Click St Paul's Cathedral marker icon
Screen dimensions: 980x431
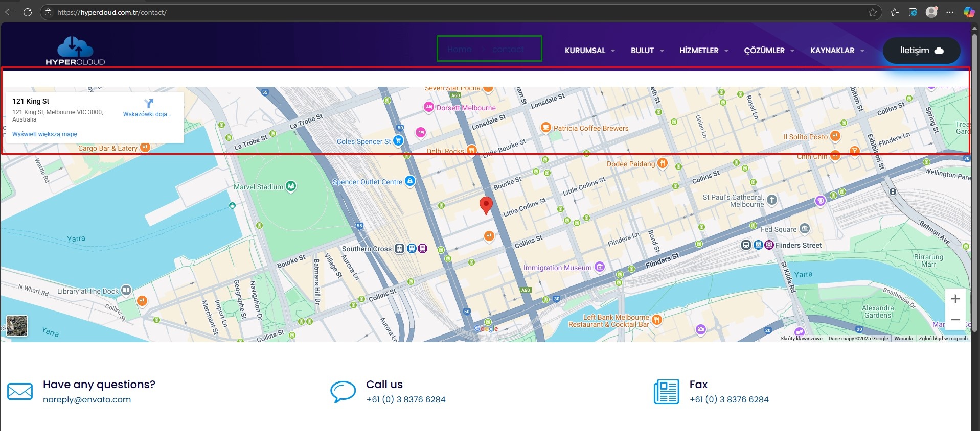(x=772, y=200)
